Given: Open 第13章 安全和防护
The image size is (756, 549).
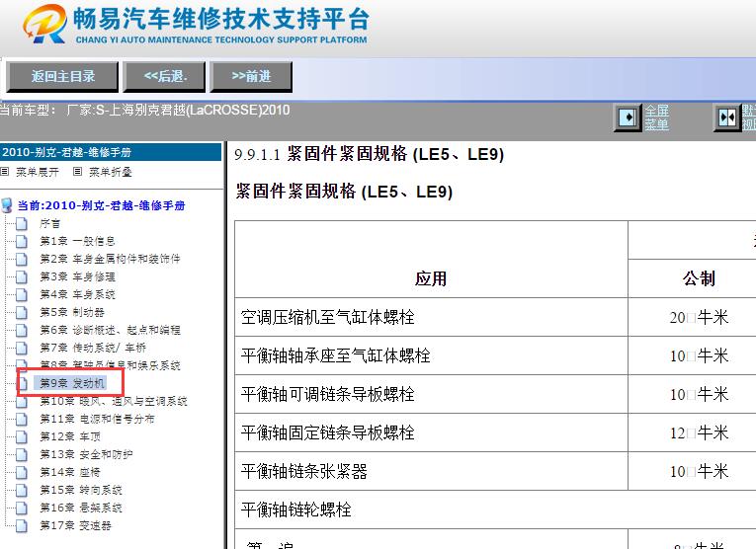Looking at the screenshot, I should click(86, 454).
